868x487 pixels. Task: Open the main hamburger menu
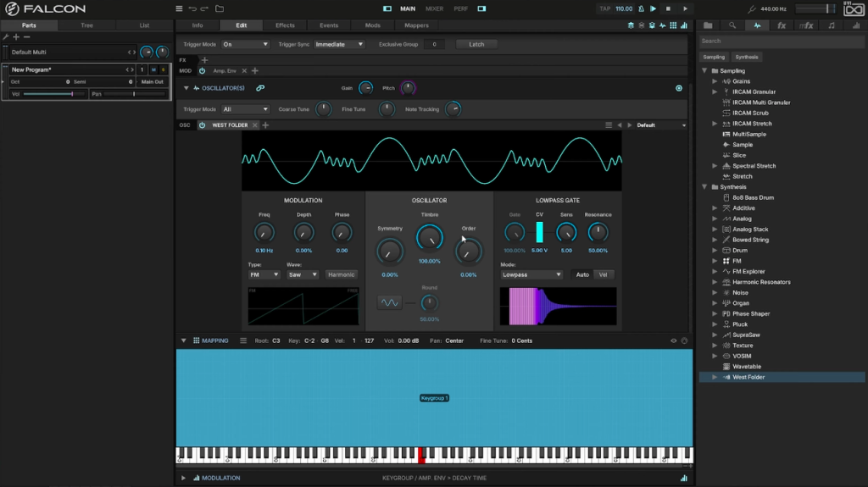(x=179, y=8)
